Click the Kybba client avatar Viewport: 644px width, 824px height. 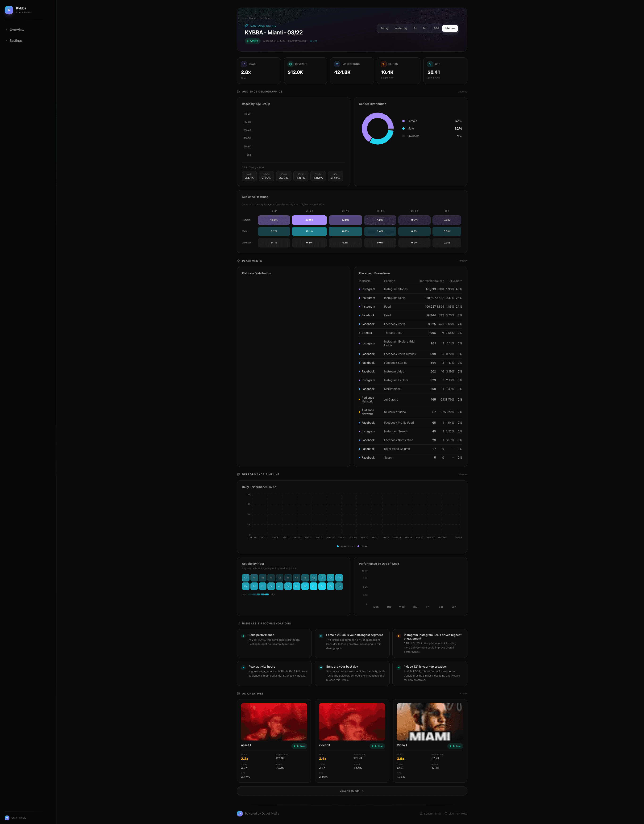pyautogui.click(x=9, y=10)
